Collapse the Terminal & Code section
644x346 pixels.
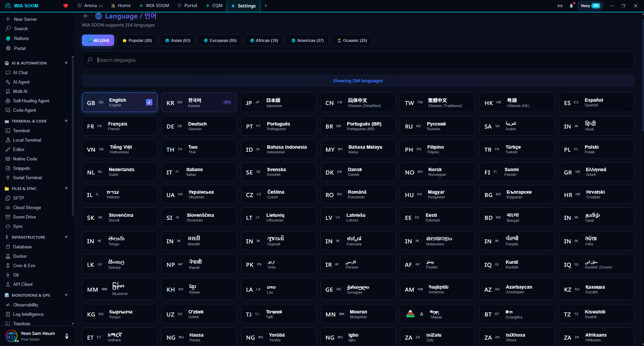[x=66, y=121]
